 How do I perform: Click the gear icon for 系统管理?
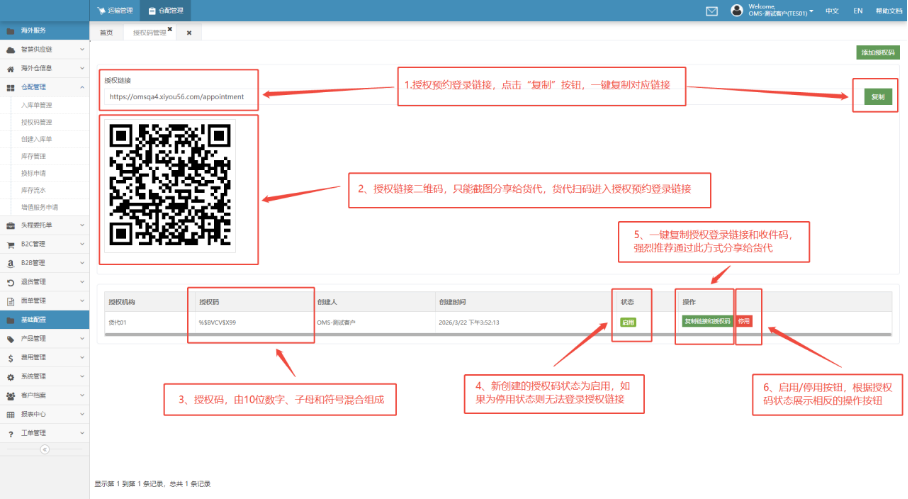10,376
